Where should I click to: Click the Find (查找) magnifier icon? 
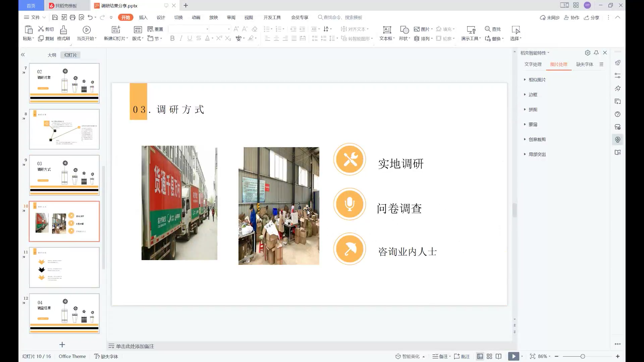pyautogui.click(x=488, y=29)
